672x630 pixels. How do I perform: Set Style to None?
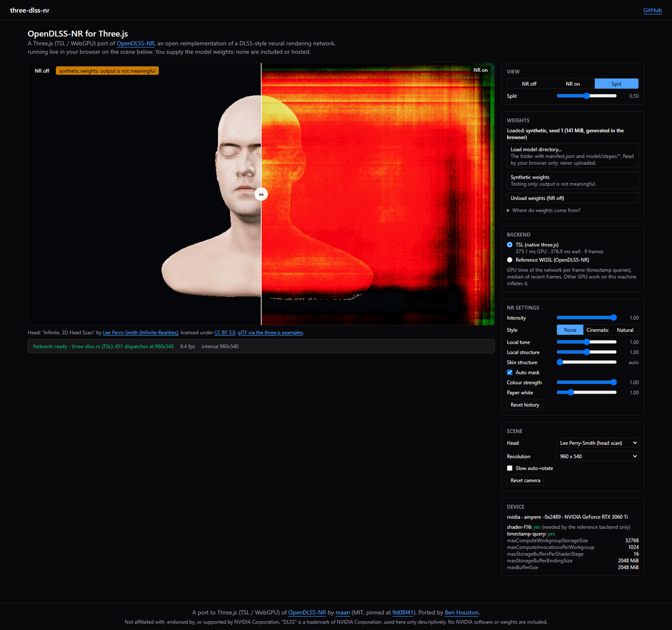tap(570, 330)
